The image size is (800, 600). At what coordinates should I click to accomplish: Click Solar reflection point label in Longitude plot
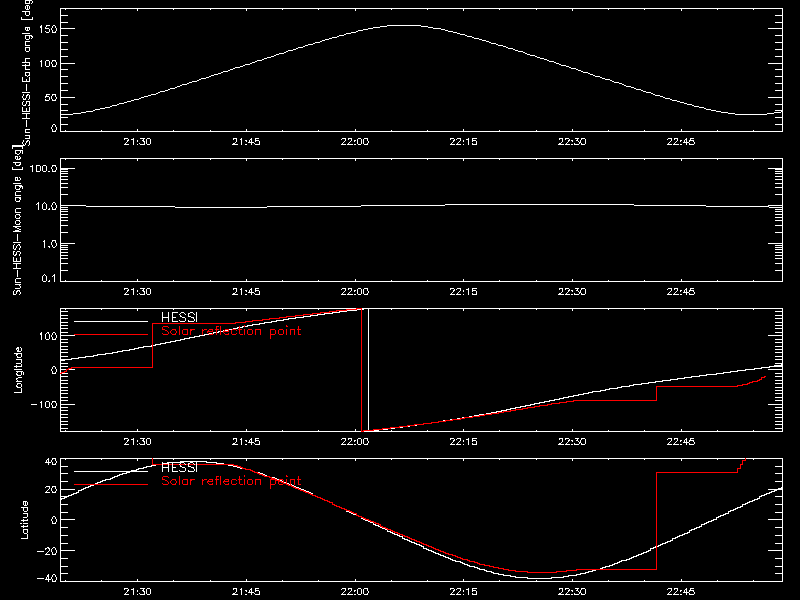pos(231,331)
